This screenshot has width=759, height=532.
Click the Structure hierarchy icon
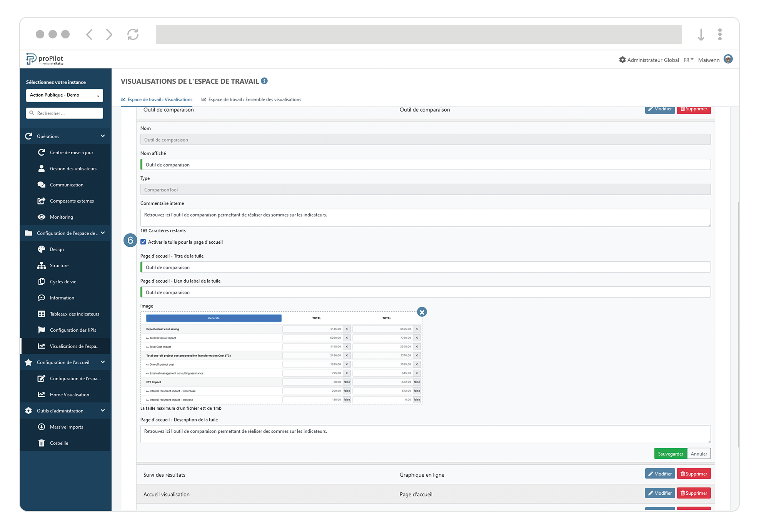point(42,265)
